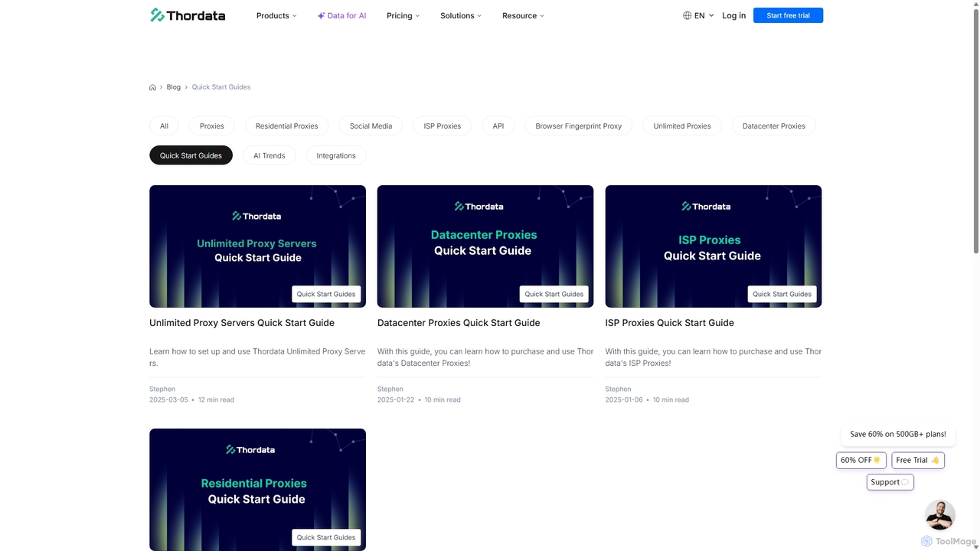Click the 2025-01-06 date text
The height and width of the screenshot is (551, 980).
624,399
